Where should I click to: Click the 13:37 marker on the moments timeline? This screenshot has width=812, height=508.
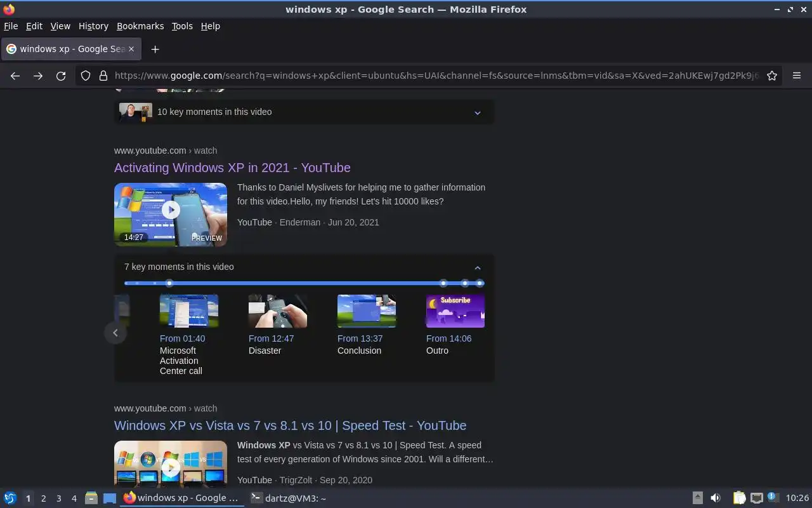coord(465,283)
